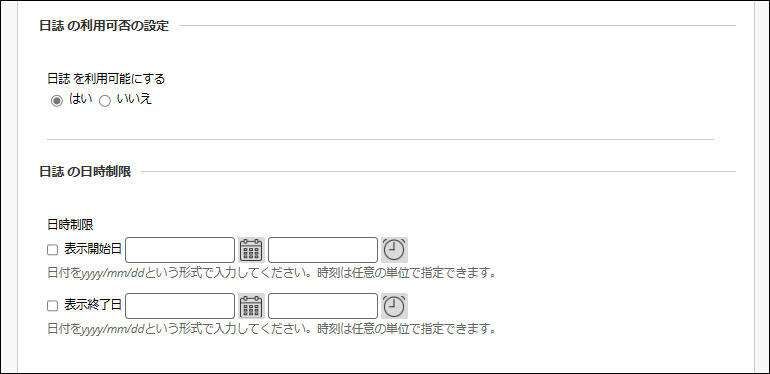Enable the 表示開始日 checkbox

pos(53,250)
